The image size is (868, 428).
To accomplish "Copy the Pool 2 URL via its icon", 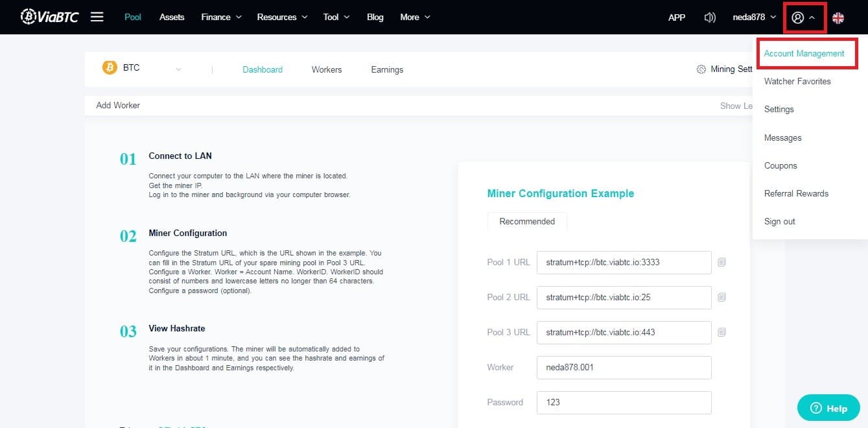I will [x=721, y=297].
